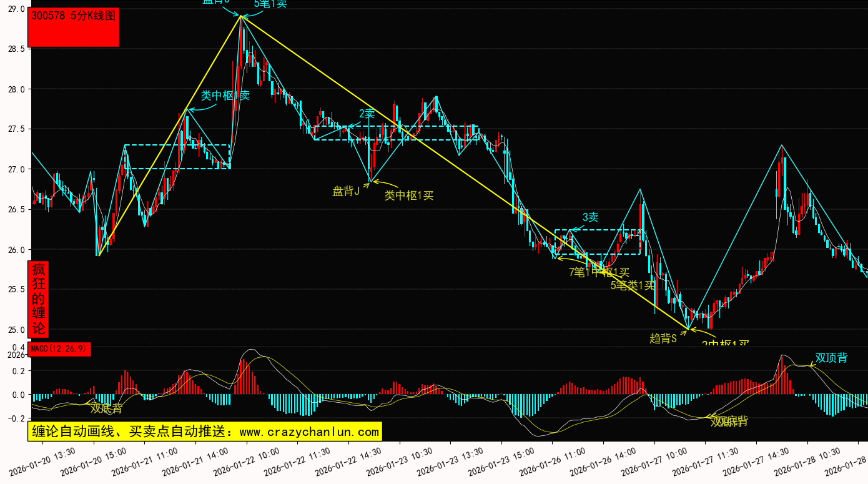Select the 3卖 sell point annotation
The image size is (868, 484).
(x=590, y=217)
